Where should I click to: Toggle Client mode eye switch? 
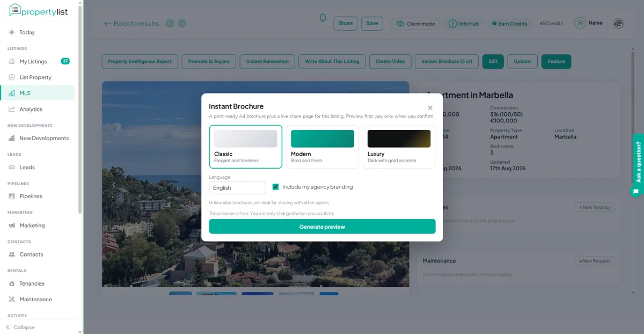point(400,24)
